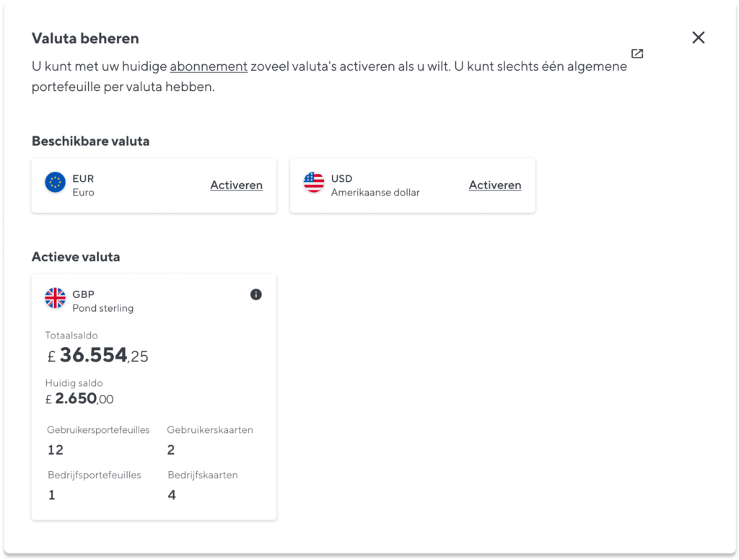Click the Huidig saldo amount £2.650,00
The image size is (739, 560).
[x=79, y=399]
